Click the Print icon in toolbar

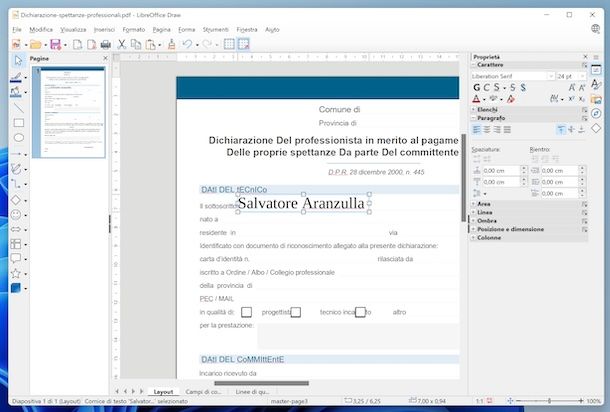[x=105, y=44]
